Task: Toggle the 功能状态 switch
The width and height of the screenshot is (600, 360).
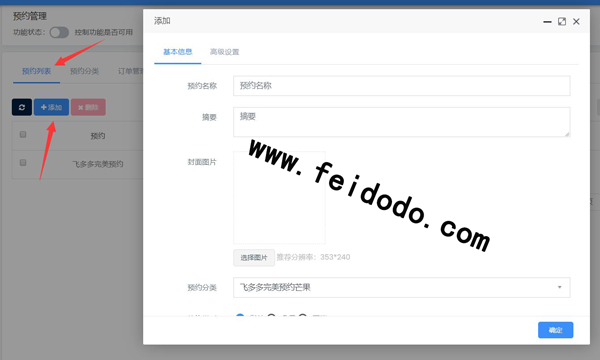Action: tap(59, 33)
